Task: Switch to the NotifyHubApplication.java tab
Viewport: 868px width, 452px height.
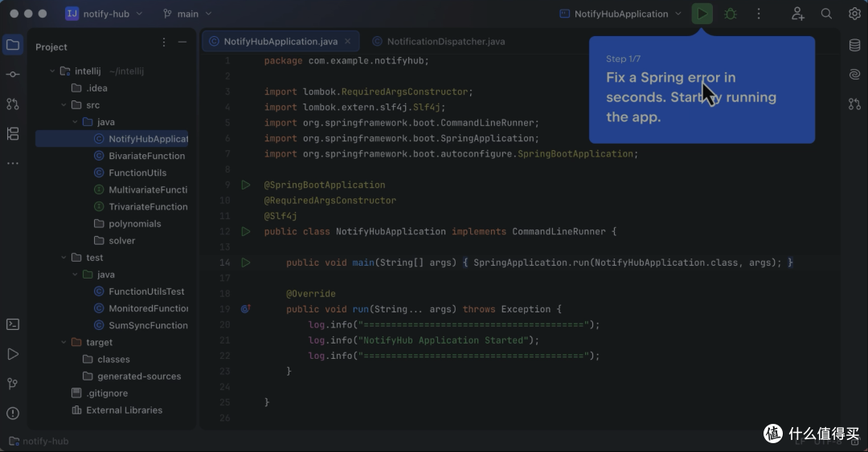Action: (280, 42)
